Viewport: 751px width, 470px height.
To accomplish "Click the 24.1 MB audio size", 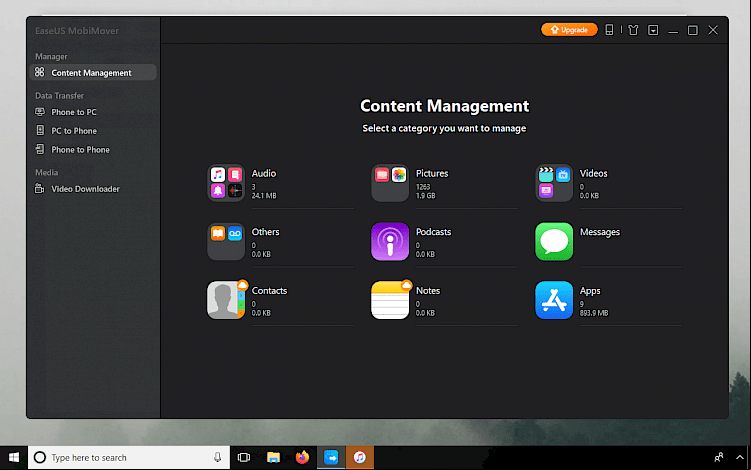I will (x=264, y=195).
